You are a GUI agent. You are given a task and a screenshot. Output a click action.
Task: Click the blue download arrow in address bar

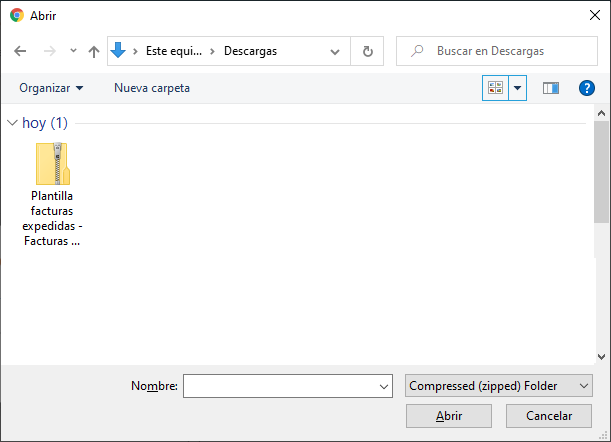118,51
